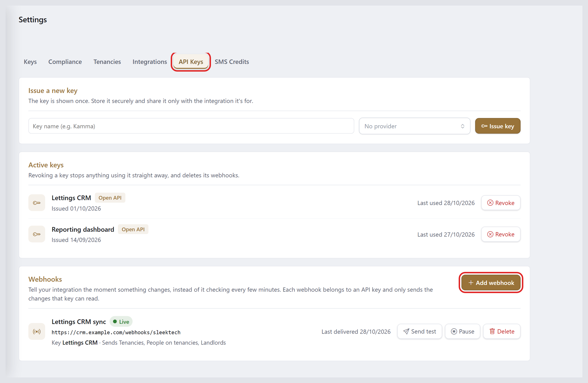Click the Add webhook button

(x=491, y=283)
